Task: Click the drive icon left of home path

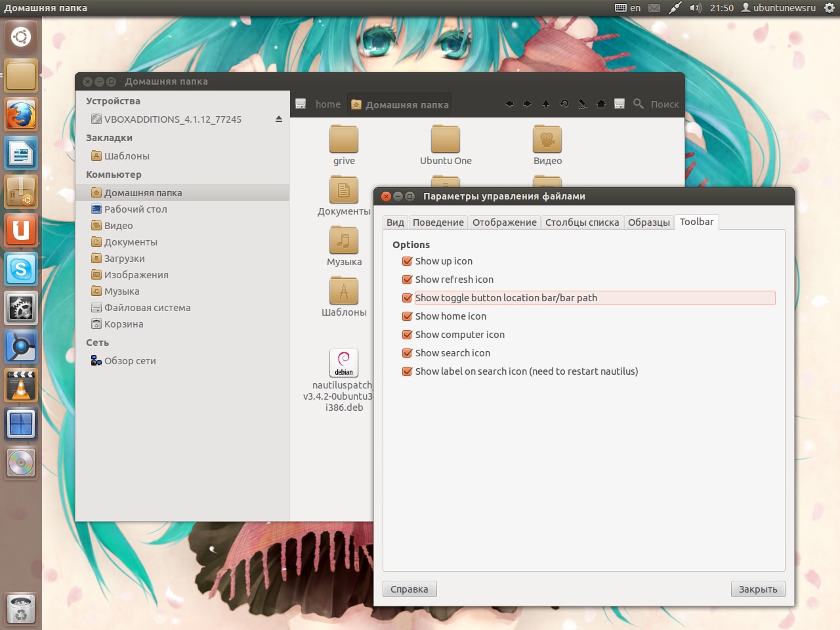Action: 301,104
